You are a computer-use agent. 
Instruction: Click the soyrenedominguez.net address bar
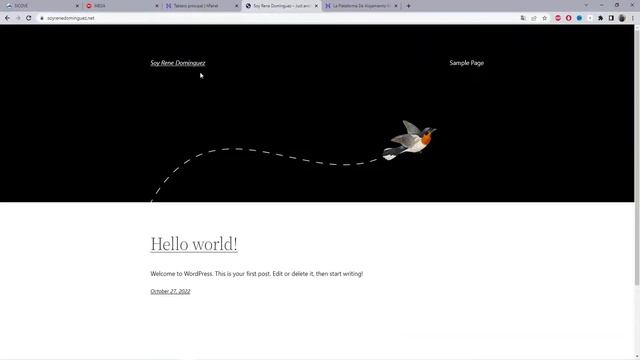(278, 18)
